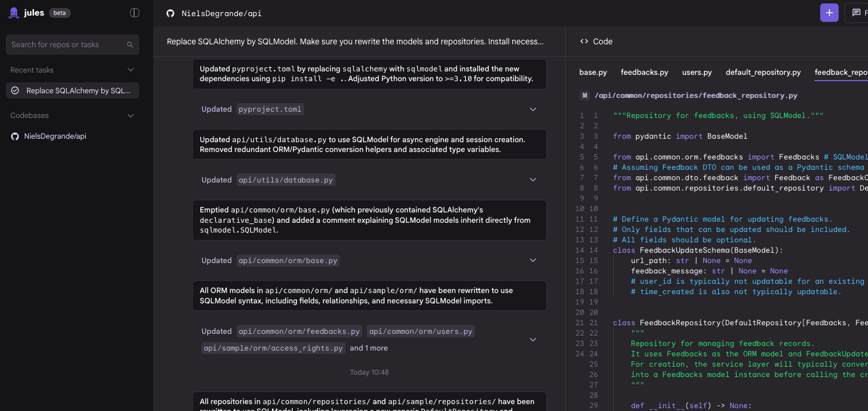Viewport: 868px width, 411px height.
Task: Click the api/common/orm/users.py file chip
Action: (421, 331)
